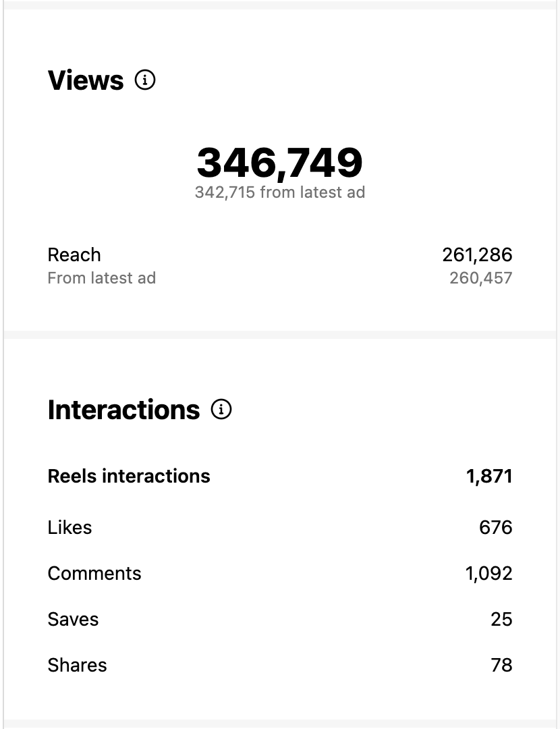Select the Interactions section heading
This screenshot has height=729, width=560.
click(123, 410)
